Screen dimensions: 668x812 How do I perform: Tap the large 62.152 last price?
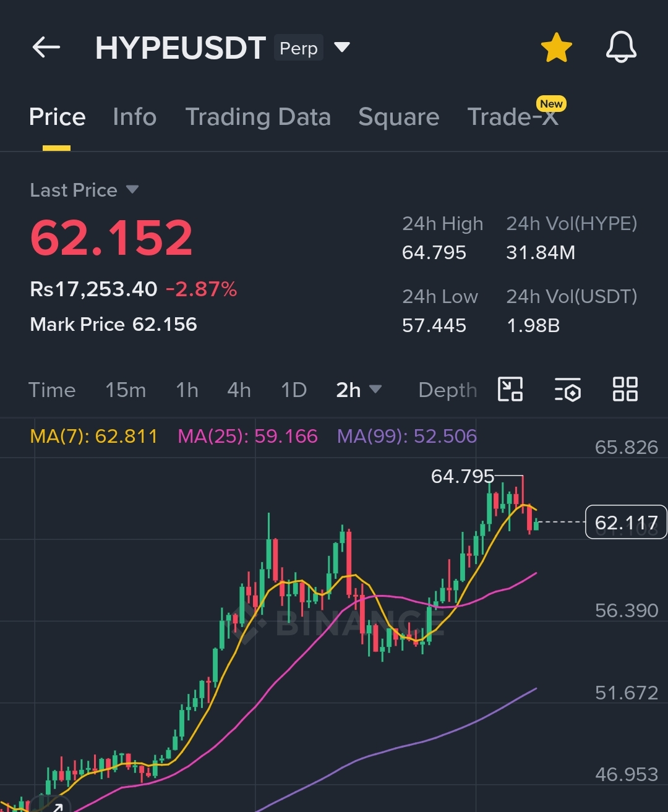111,238
